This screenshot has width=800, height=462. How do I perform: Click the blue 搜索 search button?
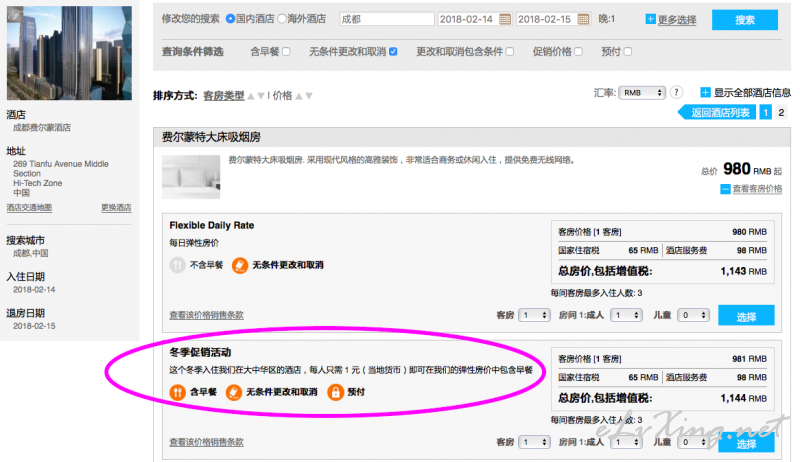(x=744, y=19)
